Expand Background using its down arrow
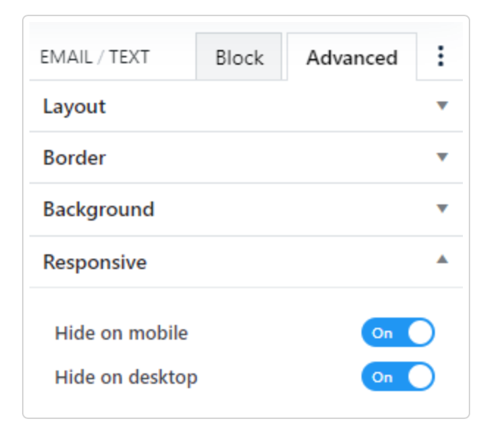The width and height of the screenshot is (504, 444). (442, 209)
